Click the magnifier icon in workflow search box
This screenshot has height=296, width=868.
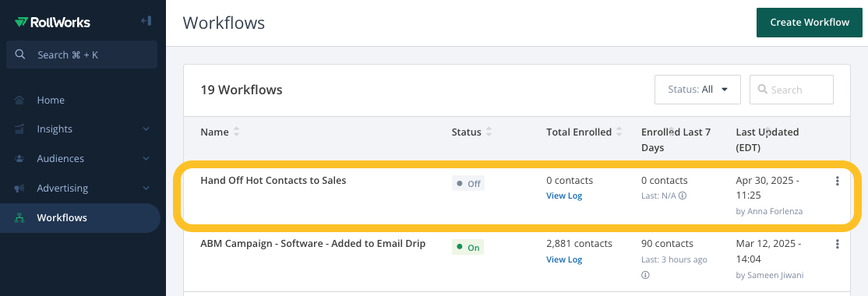tap(762, 90)
